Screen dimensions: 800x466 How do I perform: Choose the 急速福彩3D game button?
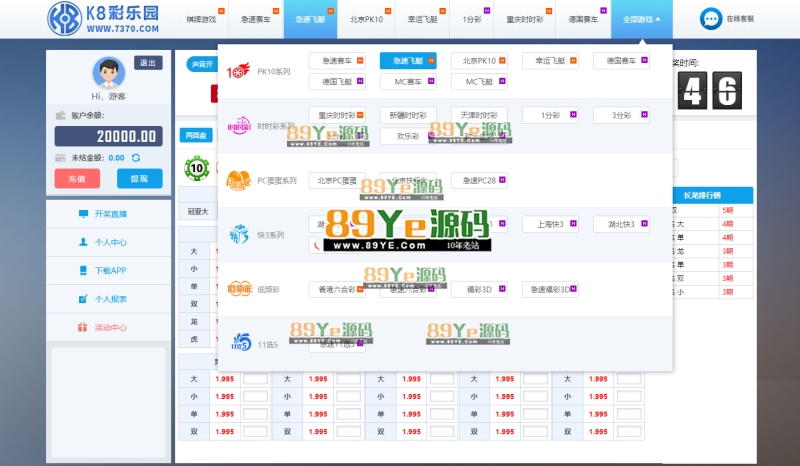550,289
